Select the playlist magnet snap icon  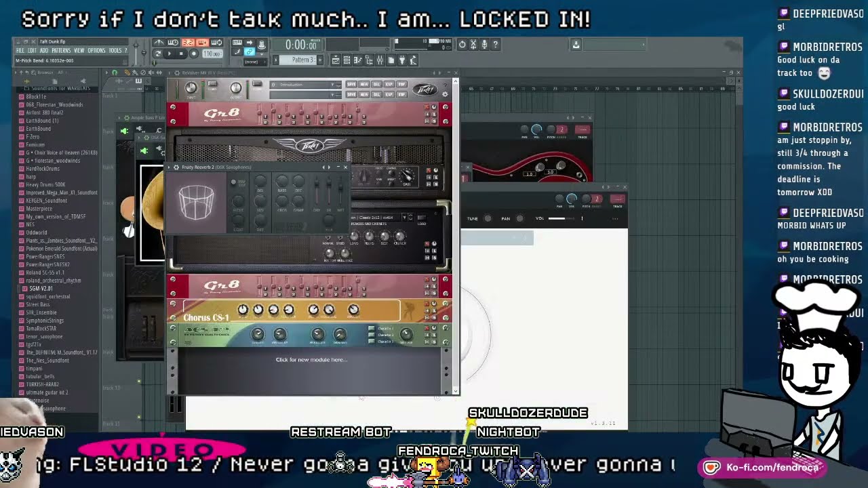[x=114, y=73]
